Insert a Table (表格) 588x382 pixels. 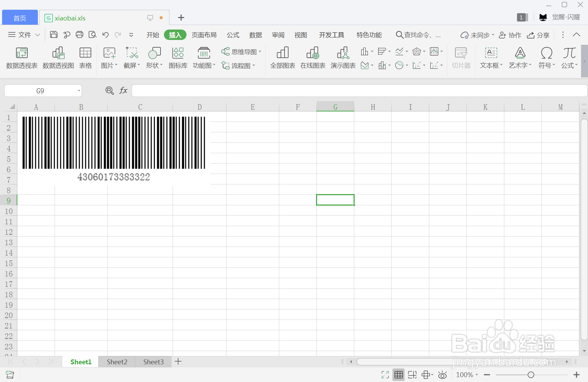(85, 58)
